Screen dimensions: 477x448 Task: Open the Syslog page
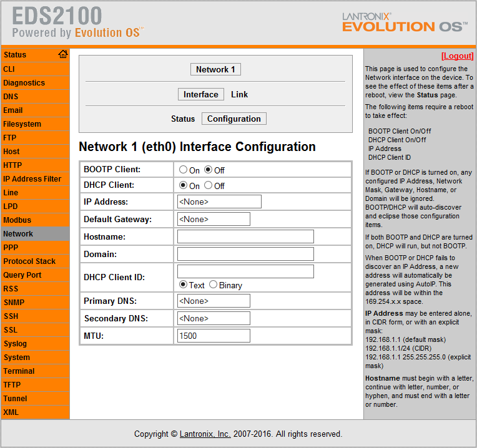point(36,343)
